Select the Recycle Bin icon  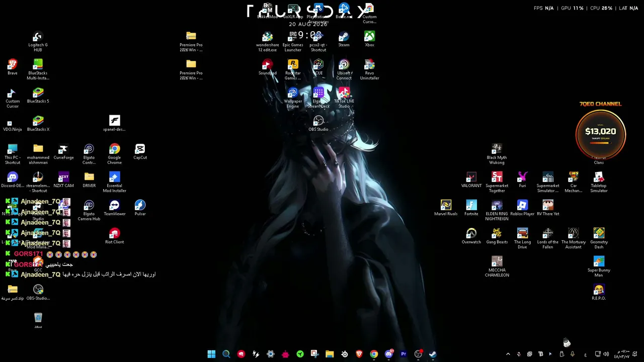coord(38,321)
